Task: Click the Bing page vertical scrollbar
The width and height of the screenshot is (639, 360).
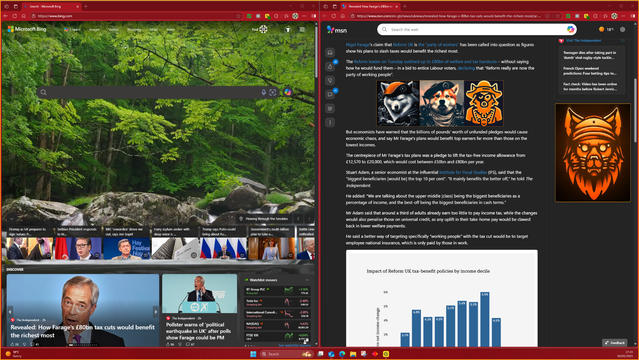Action: click(x=316, y=53)
